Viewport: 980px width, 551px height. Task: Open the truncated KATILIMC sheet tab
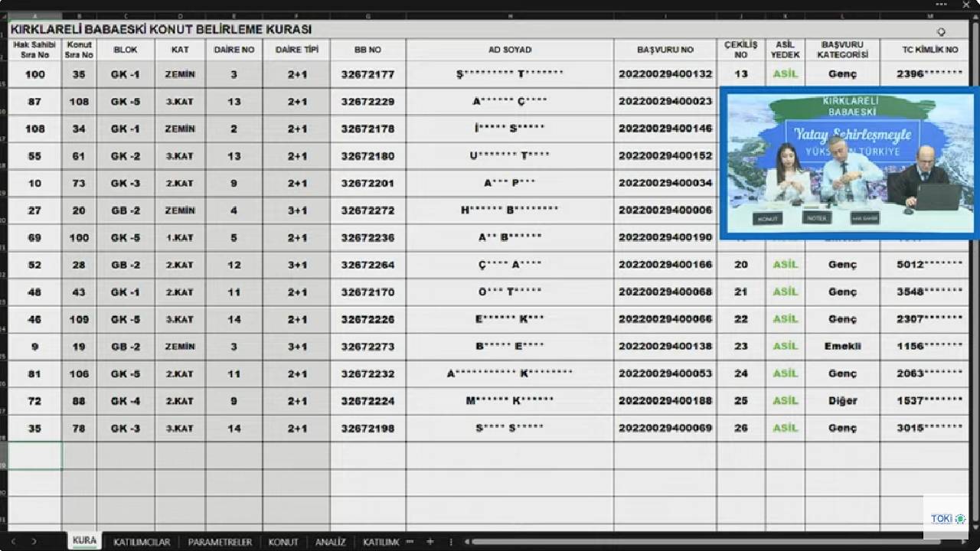pos(381,542)
